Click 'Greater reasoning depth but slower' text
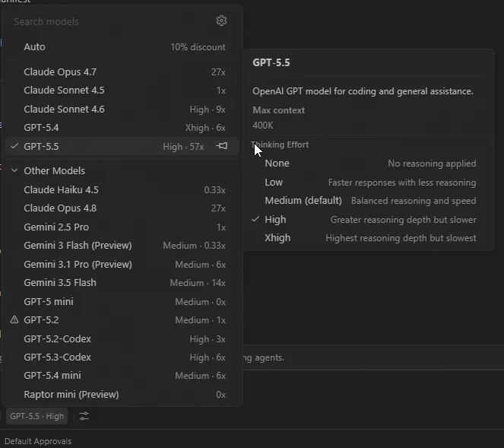504x448 pixels. (x=404, y=220)
